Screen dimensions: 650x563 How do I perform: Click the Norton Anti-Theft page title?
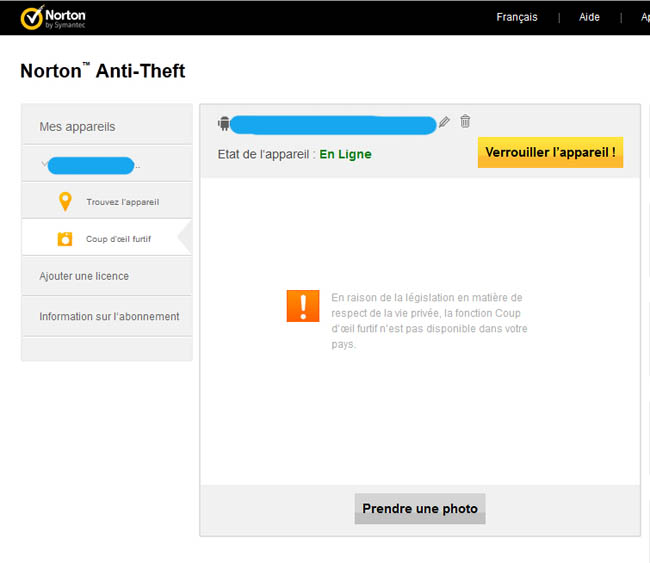(x=102, y=71)
